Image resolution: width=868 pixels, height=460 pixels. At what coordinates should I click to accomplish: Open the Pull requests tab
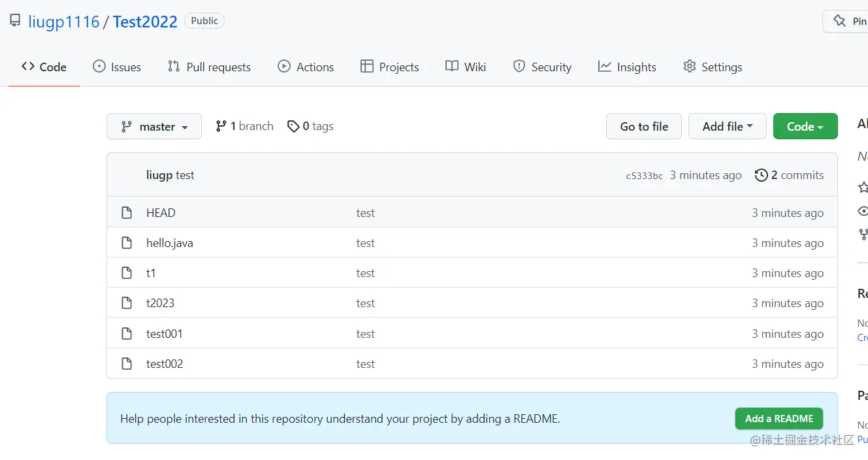click(209, 67)
